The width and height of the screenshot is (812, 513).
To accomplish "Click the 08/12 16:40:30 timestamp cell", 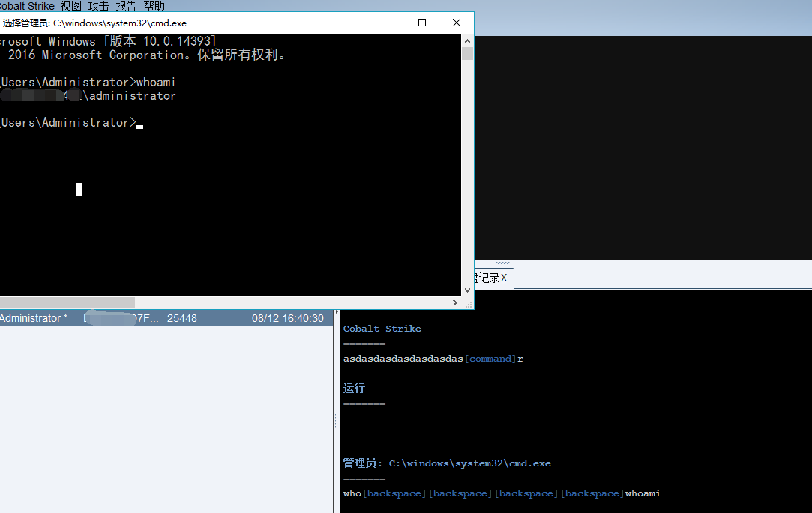I will coord(287,318).
